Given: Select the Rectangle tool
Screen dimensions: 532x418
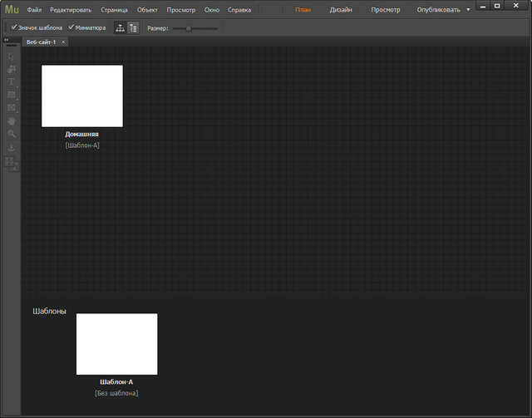Looking at the screenshot, I should click(12, 95).
